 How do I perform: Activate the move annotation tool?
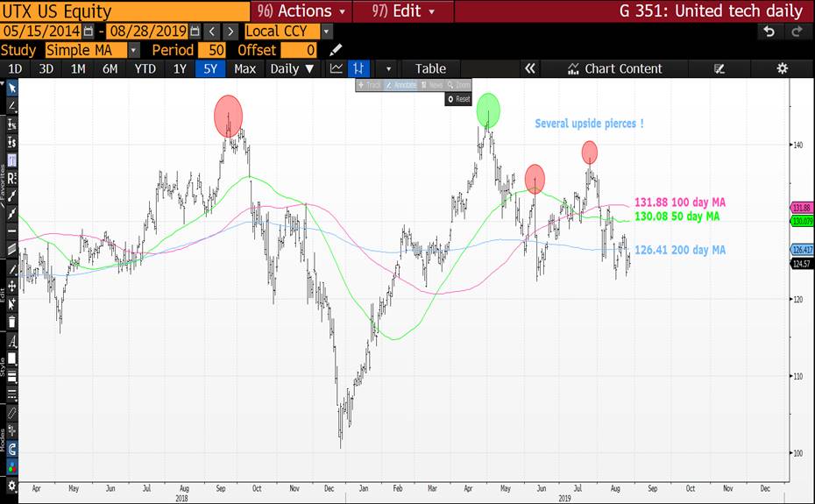click(x=11, y=286)
